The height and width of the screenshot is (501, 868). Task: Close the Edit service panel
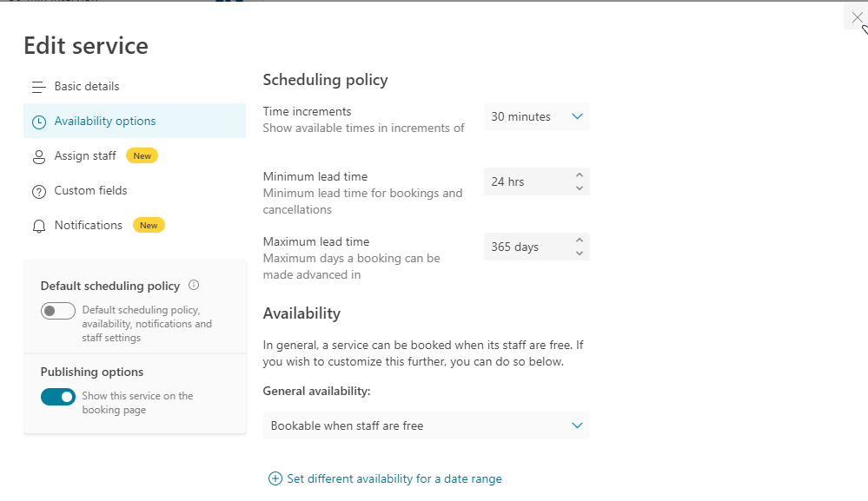click(x=857, y=17)
